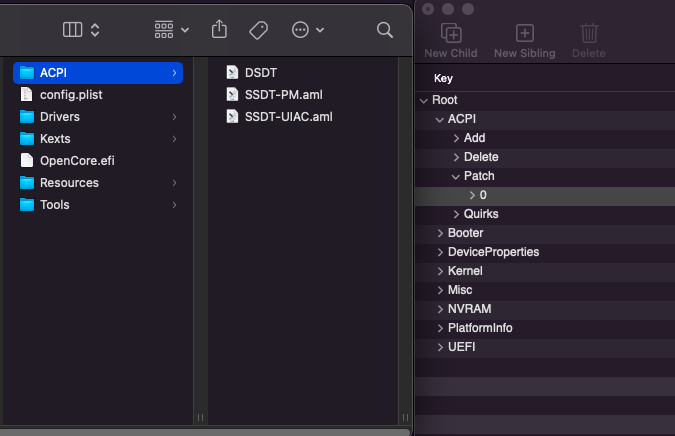Screen dimensions: 675x436
Task: Click the OpenCore.efi file icon
Action: tap(27, 160)
